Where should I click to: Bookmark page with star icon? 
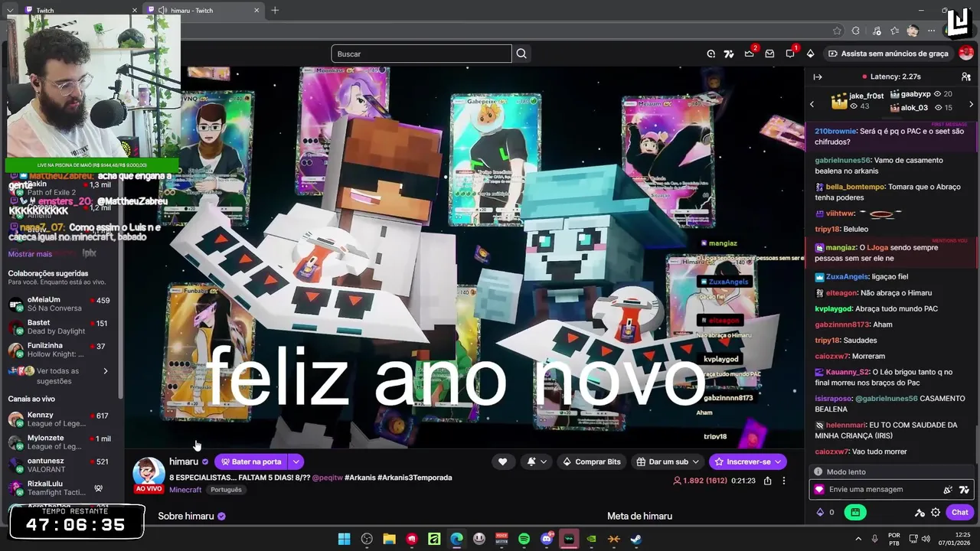pyautogui.click(x=837, y=31)
